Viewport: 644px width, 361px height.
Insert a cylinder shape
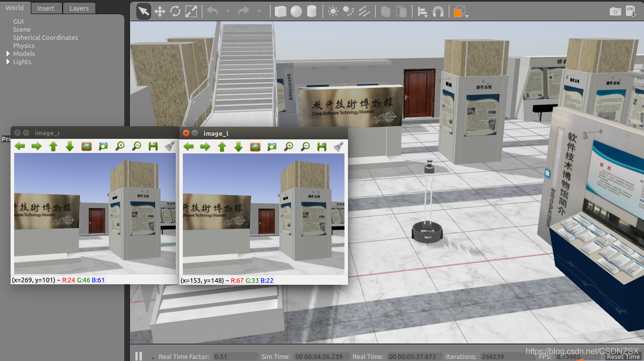pos(312,11)
